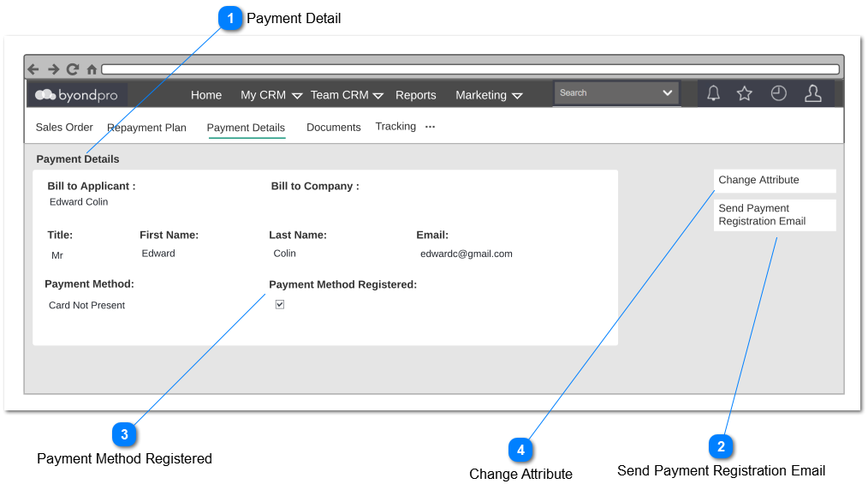Click Team CRM menu label
Viewport: 868px width, 496px height.
point(339,95)
